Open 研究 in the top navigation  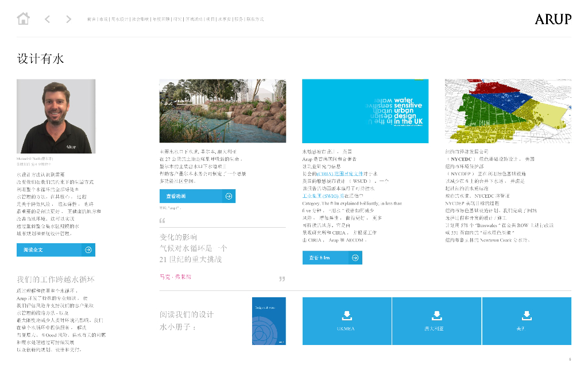pos(177,19)
